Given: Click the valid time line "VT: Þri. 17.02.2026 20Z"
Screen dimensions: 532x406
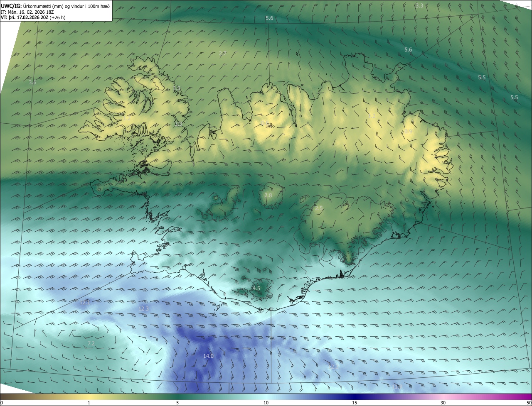Looking at the screenshot, I should pos(25,17).
